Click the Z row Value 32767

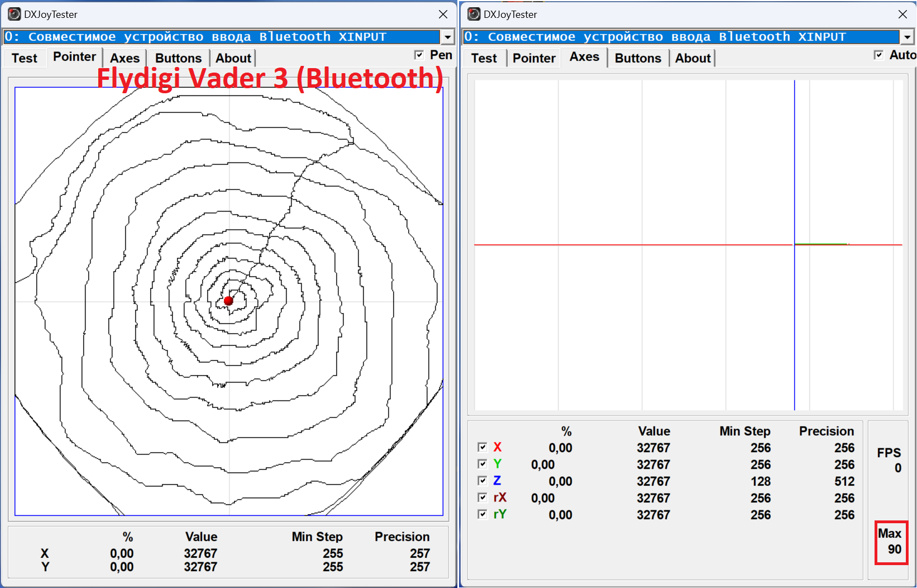point(653,481)
